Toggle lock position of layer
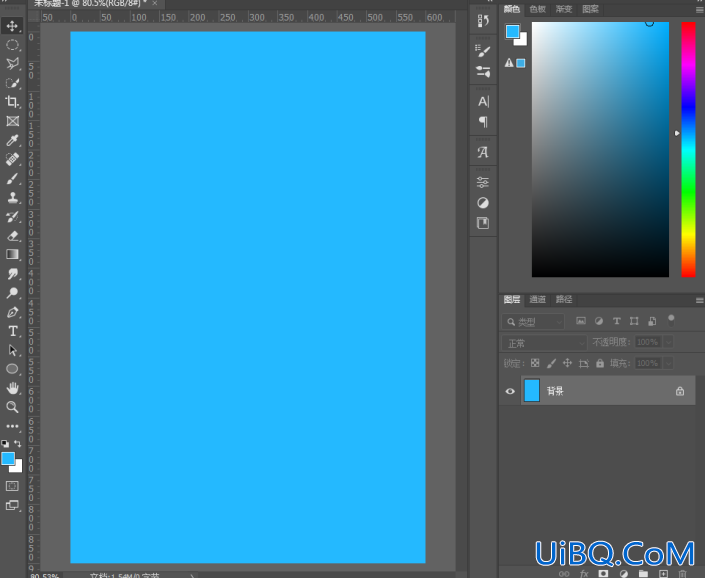 (x=567, y=363)
